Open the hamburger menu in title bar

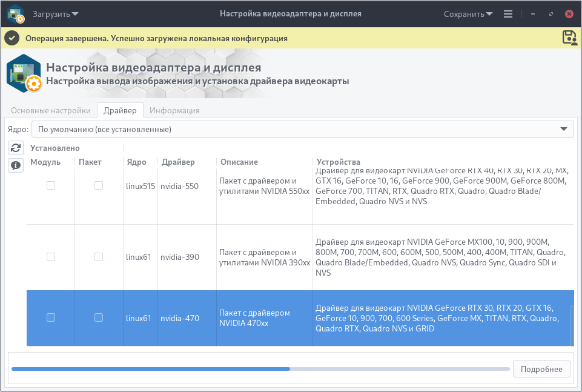(x=508, y=14)
